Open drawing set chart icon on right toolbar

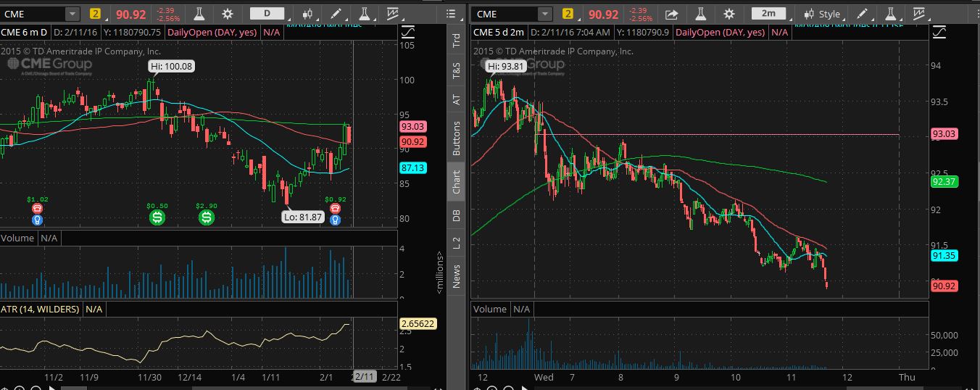coord(920,14)
